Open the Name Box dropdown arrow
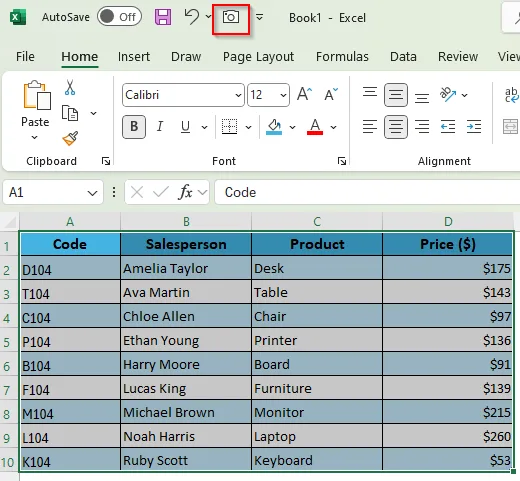 pyautogui.click(x=92, y=193)
